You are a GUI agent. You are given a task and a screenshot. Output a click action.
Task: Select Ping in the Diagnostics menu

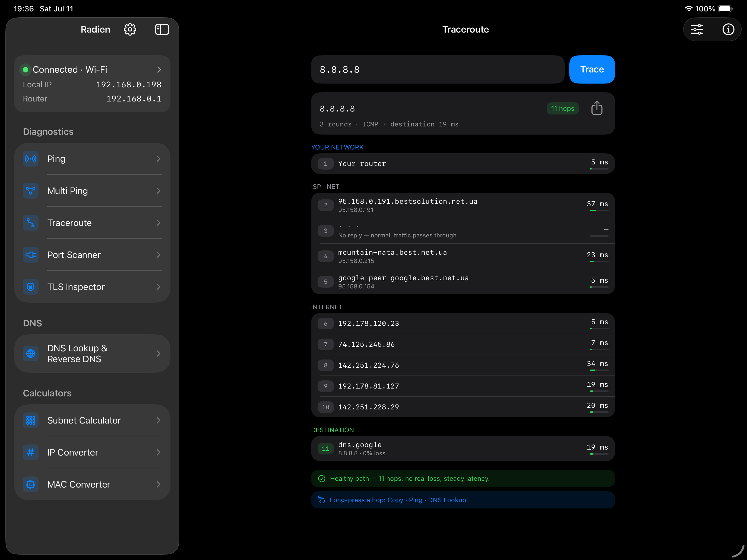pyautogui.click(x=92, y=159)
